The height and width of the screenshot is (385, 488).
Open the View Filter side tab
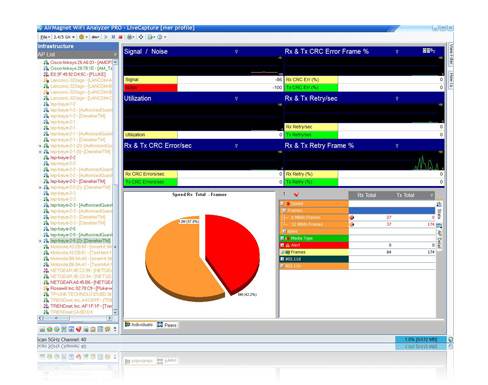(451, 55)
